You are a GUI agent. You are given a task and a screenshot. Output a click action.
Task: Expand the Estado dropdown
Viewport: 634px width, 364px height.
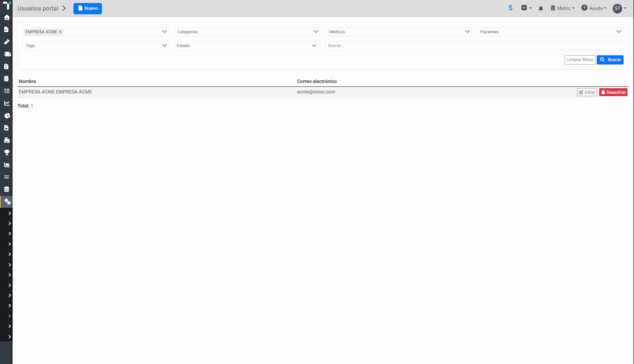tap(247, 46)
